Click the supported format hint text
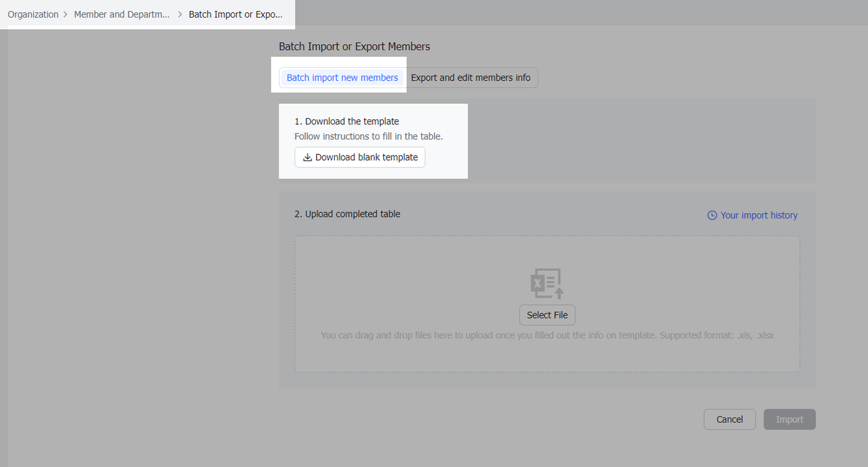 [547, 335]
